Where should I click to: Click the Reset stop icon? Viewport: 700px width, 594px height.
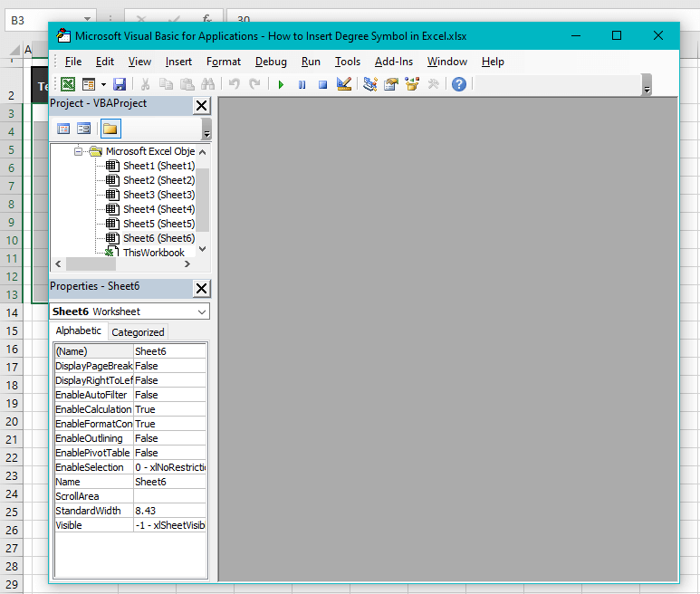coord(322,84)
